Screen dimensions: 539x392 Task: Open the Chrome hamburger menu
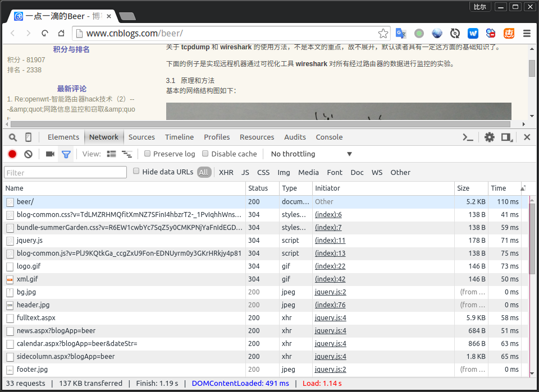(x=527, y=33)
